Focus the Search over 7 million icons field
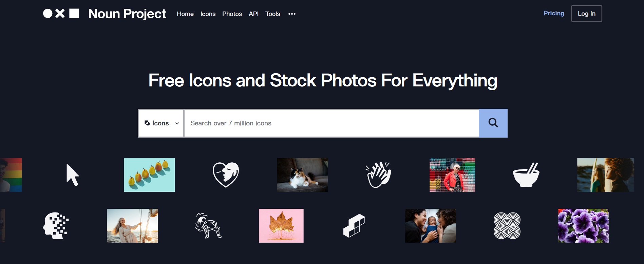This screenshot has height=264, width=644. 332,123
